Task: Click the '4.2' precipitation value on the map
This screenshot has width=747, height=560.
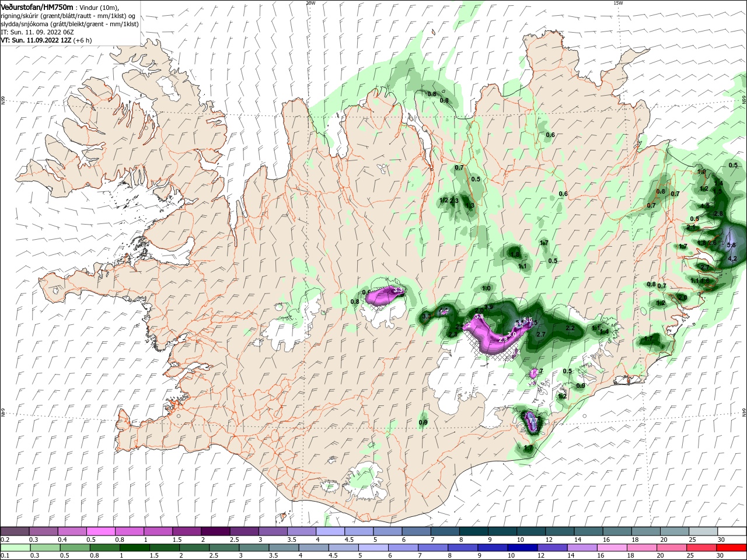Action: pyautogui.click(x=733, y=258)
